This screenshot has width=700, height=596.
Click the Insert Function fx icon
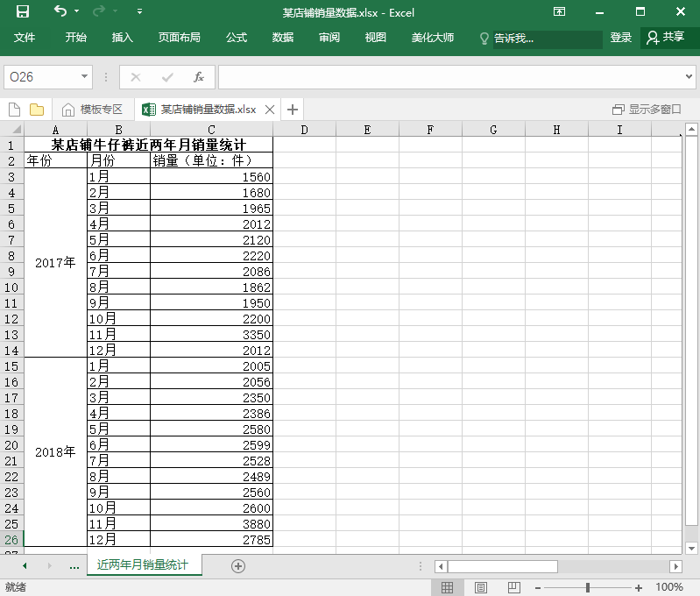(199, 77)
